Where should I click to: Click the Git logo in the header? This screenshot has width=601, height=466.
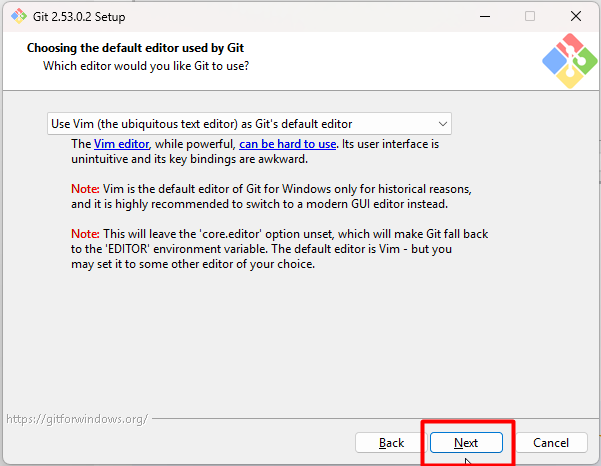[x=570, y=61]
